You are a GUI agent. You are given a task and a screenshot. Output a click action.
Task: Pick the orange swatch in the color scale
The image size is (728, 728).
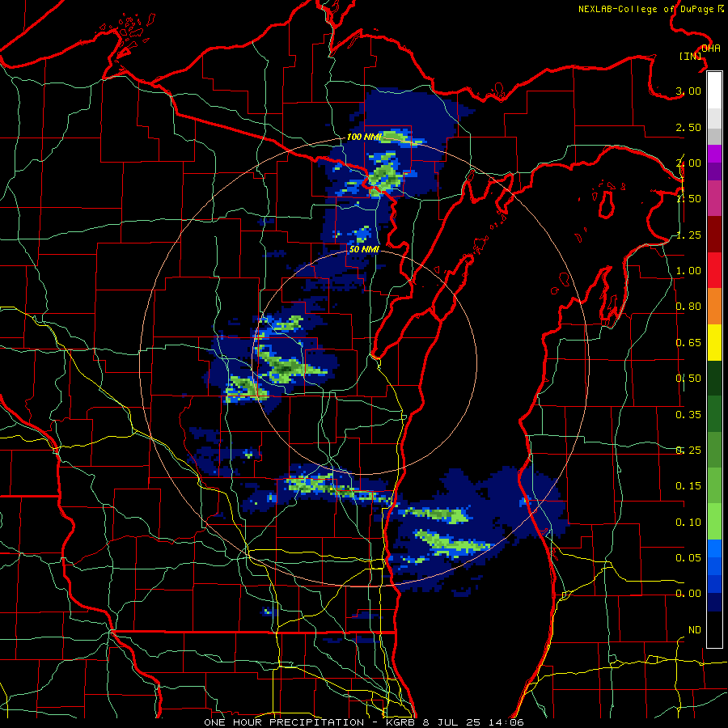714,307
